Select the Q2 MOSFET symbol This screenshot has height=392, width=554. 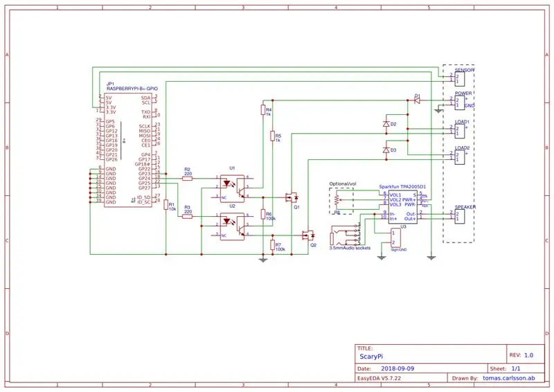[x=308, y=235]
